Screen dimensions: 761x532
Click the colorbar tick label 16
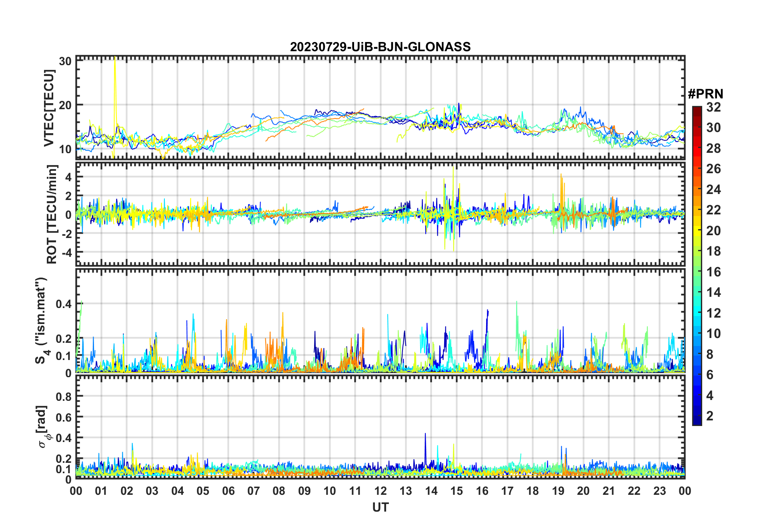tap(713, 272)
